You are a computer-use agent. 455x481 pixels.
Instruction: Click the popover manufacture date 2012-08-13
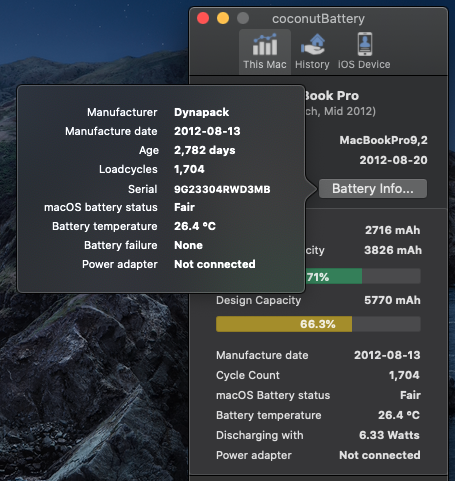point(207,131)
